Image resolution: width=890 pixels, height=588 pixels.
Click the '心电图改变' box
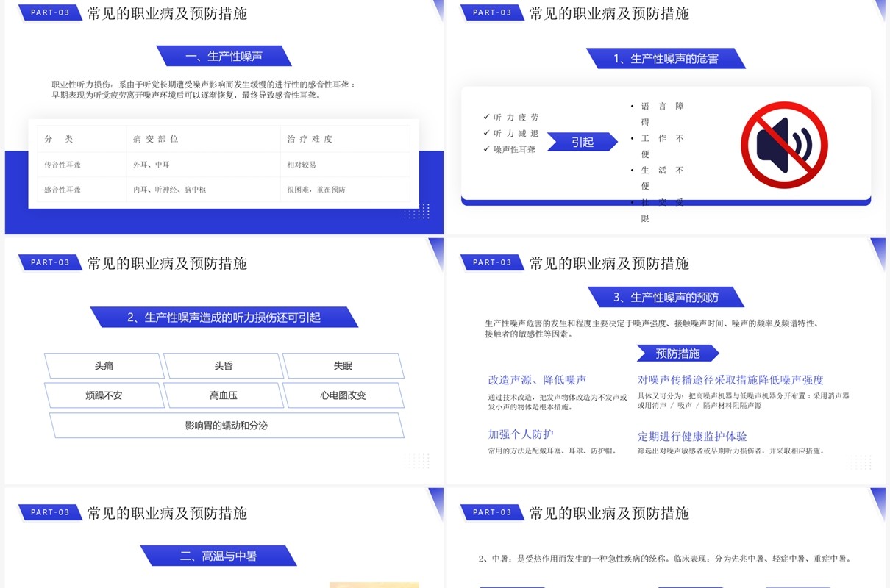point(343,395)
